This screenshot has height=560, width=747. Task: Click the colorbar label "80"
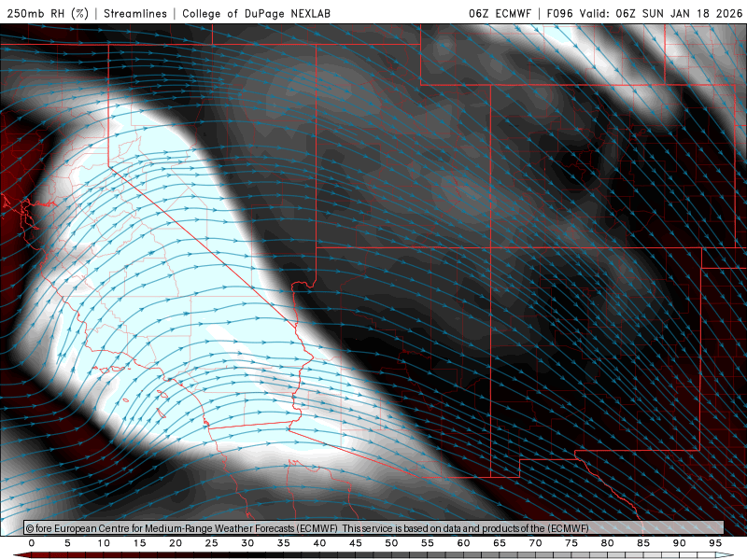[607, 543]
